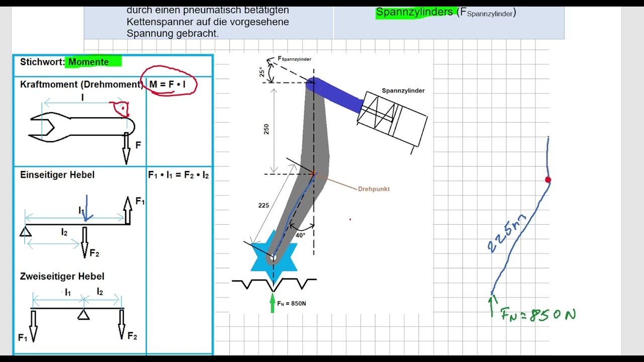Click the "F" label beside the wrench arrow
This screenshot has width=644, height=362.
pyautogui.click(x=138, y=145)
